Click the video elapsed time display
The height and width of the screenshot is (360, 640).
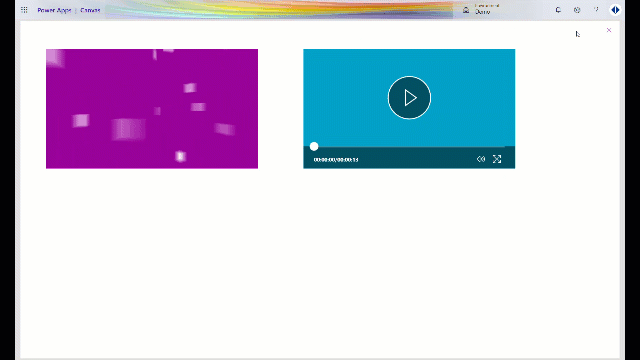336,160
